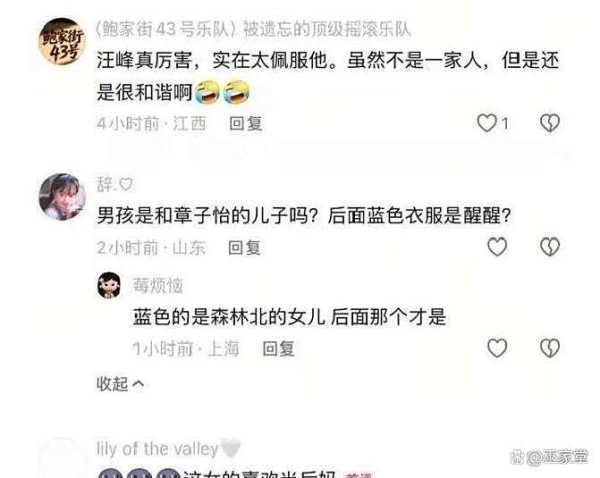Collapse replies with 收起
Image resolution: width=600 pixels, height=478 pixels.
point(120,383)
